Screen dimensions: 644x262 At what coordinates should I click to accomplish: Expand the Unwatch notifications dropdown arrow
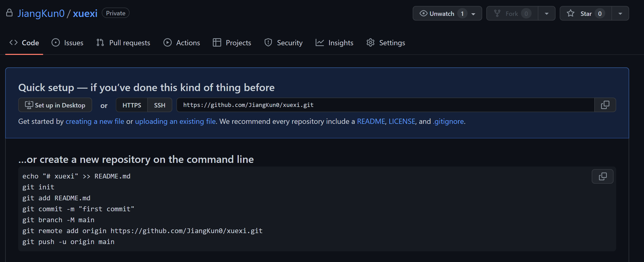[x=473, y=14]
